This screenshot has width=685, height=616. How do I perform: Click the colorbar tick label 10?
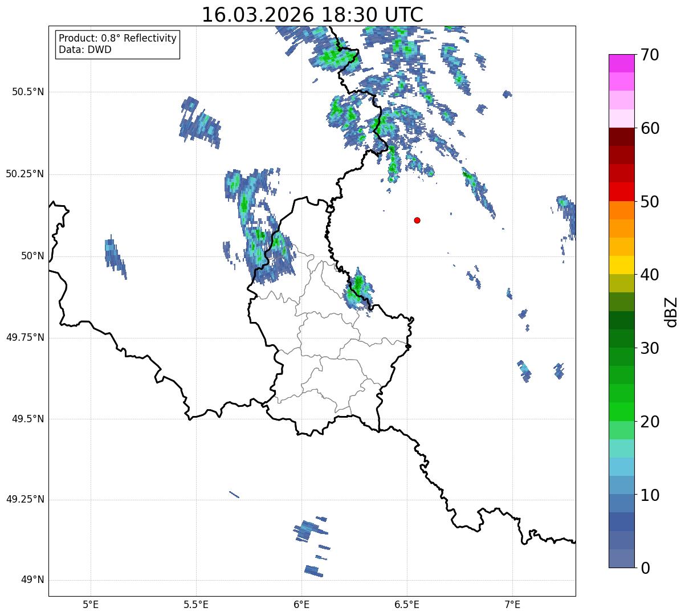(650, 495)
